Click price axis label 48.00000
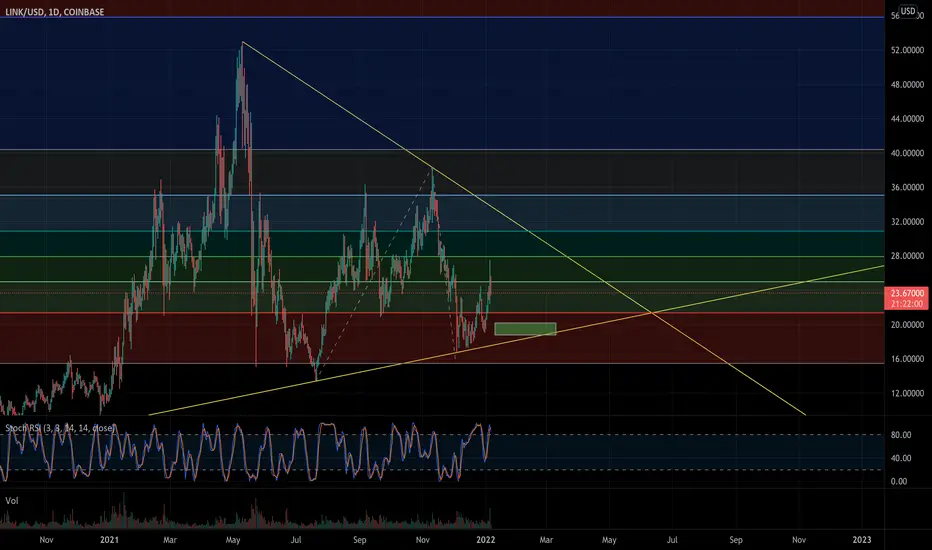This screenshot has height=550, width=932. (x=908, y=85)
